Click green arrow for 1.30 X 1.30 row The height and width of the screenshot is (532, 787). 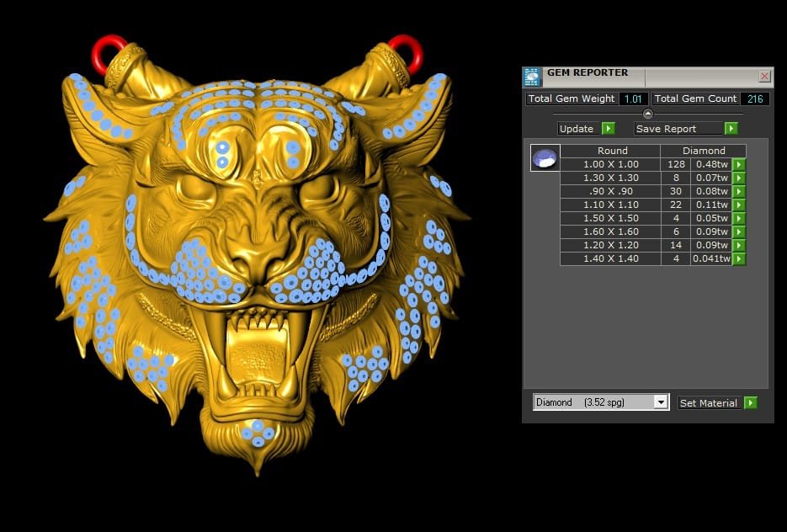pos(739,178)
